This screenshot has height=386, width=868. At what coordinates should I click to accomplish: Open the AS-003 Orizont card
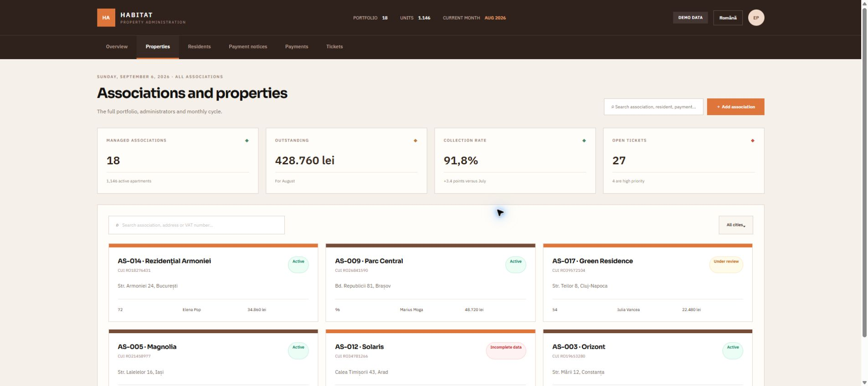click(x=647, y=358)
